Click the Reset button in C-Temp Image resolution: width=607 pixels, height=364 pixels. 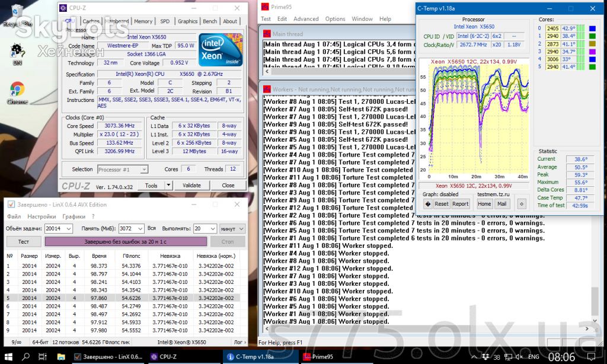point(441,204)
